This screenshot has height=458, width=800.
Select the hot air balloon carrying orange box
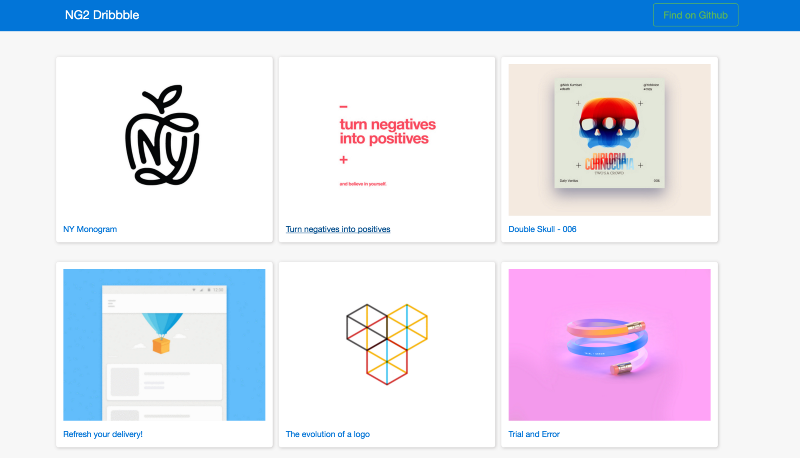[162, 333]
